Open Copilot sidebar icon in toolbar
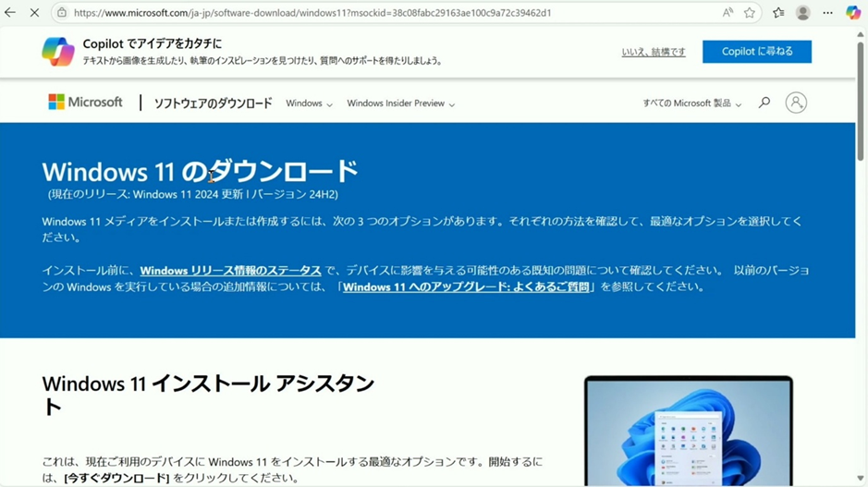Screen dimensions: 868x487 (x=853, y=13)
